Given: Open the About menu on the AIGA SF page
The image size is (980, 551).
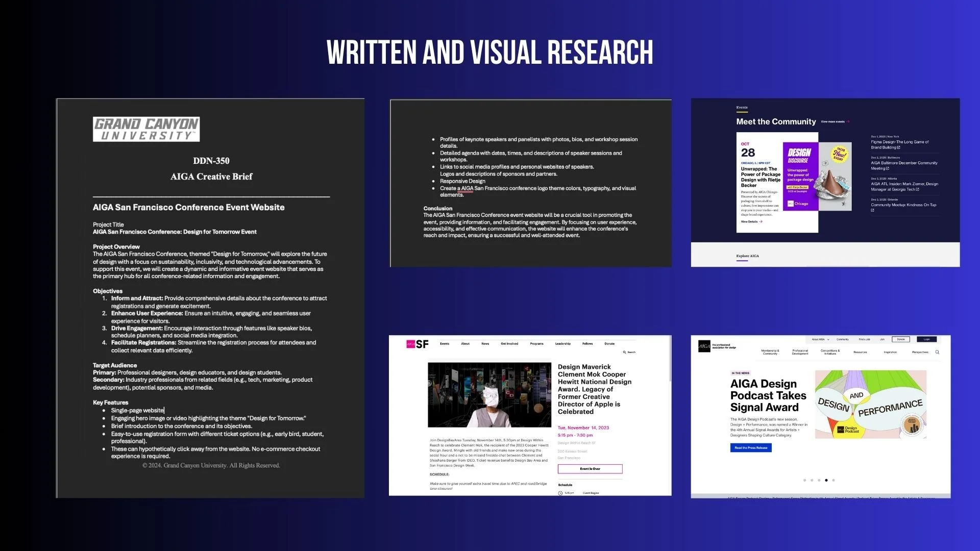Looking at the screenshot, I should [465, 343].
